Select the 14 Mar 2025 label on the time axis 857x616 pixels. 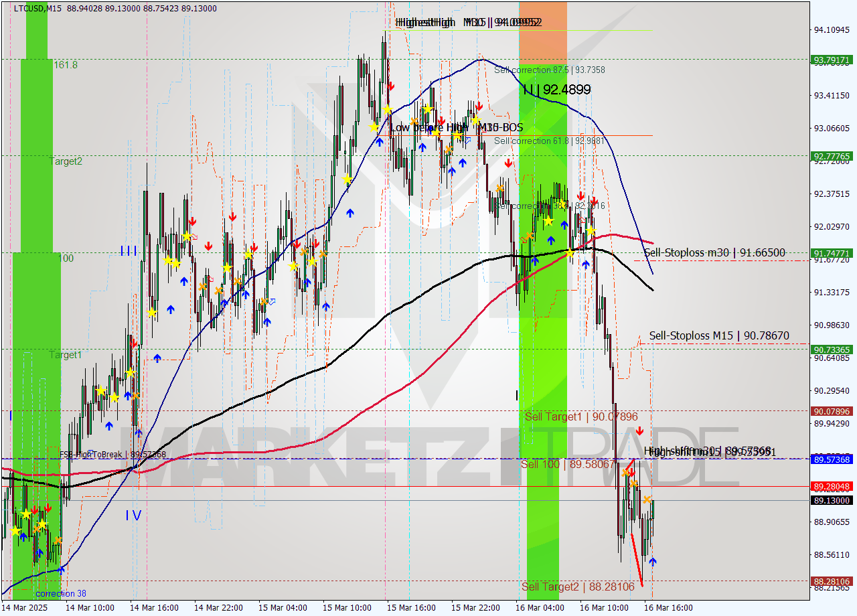click(x=25, y=609)
